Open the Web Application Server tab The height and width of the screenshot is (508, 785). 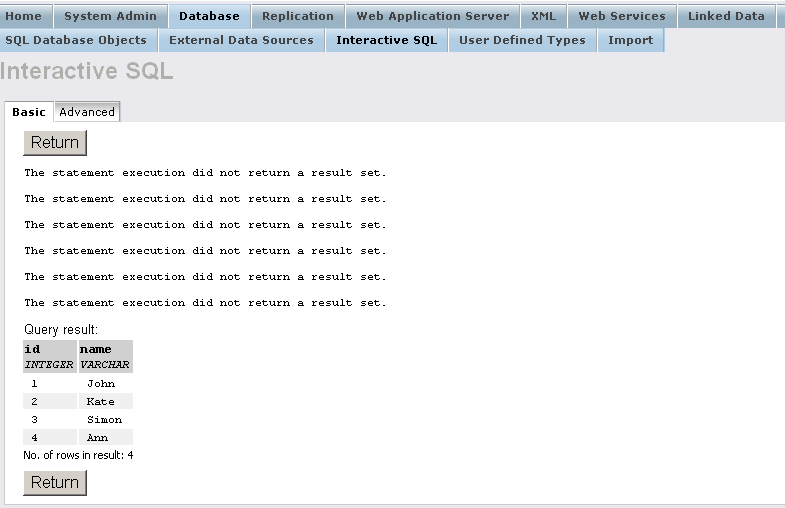coord(432,16)
